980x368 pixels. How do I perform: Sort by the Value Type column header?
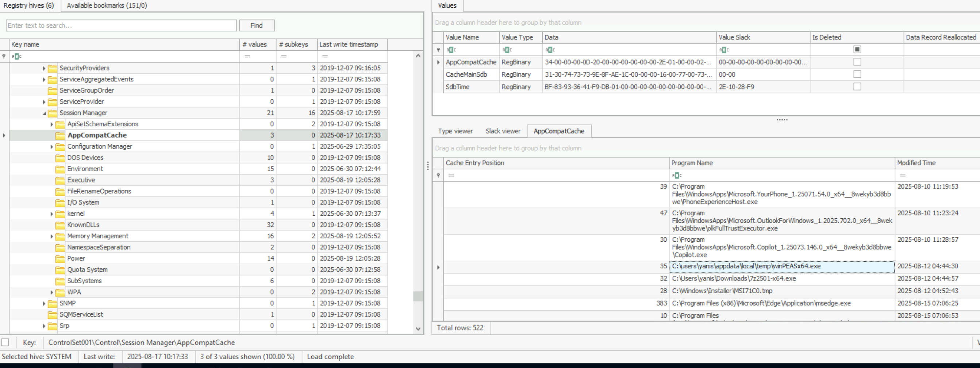point(521,37)
